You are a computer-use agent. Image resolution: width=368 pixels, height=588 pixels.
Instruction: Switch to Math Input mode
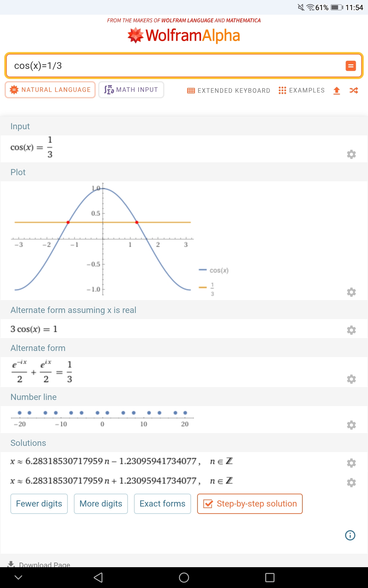pyautogui.click(x=131, y=90)
